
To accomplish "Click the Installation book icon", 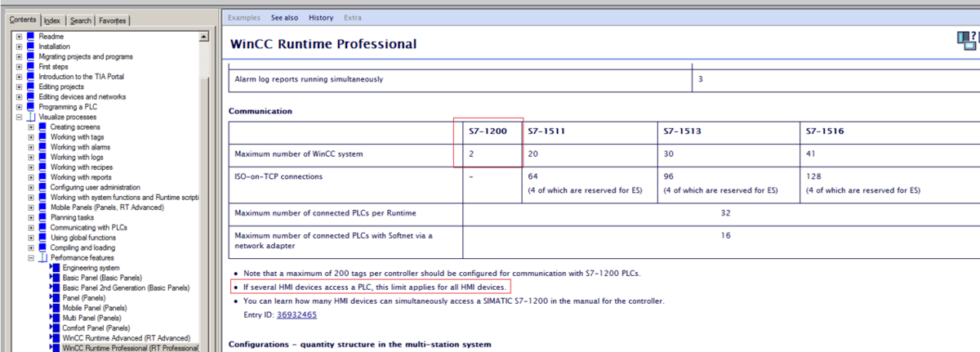I will [x=30, y=47].
